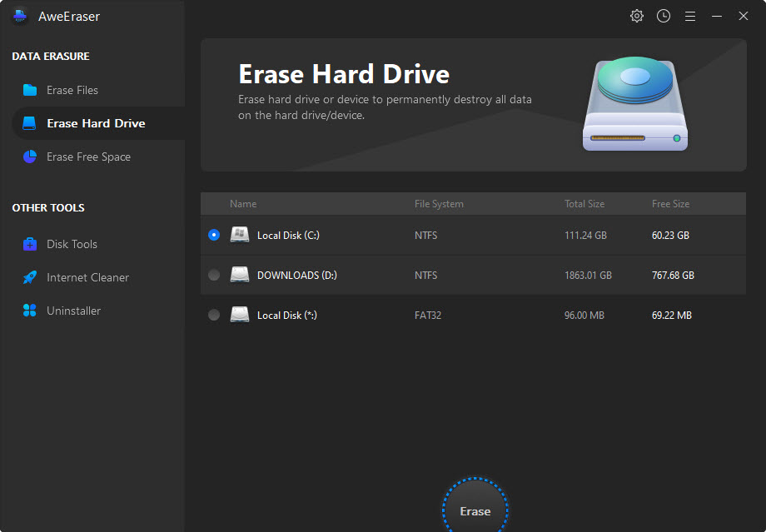Click the Erase Free Space pie icon
This screenshot has height=532, width=766.
pyautogui.click(x=30, y=157)
